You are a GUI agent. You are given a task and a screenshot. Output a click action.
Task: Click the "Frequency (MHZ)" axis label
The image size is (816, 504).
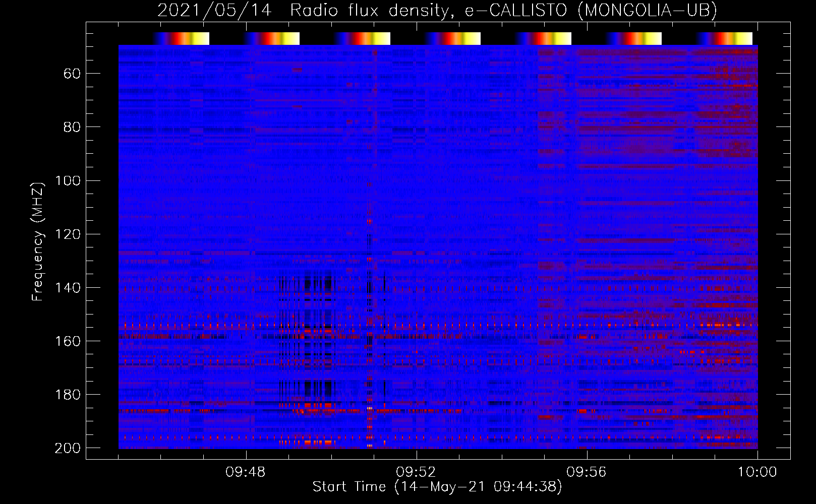(x=38, y=241)
